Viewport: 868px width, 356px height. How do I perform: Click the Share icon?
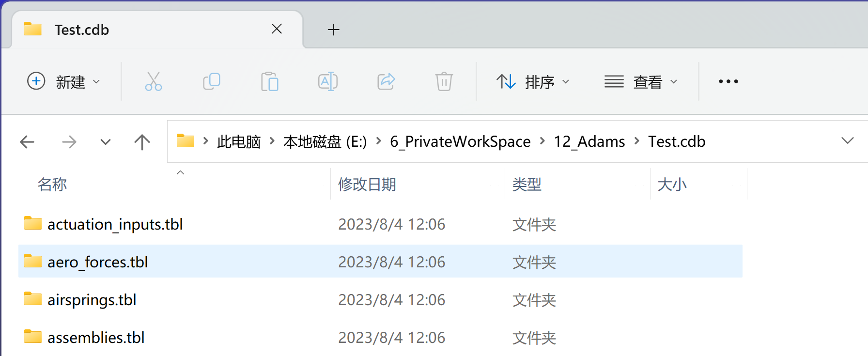click(386, 81)
